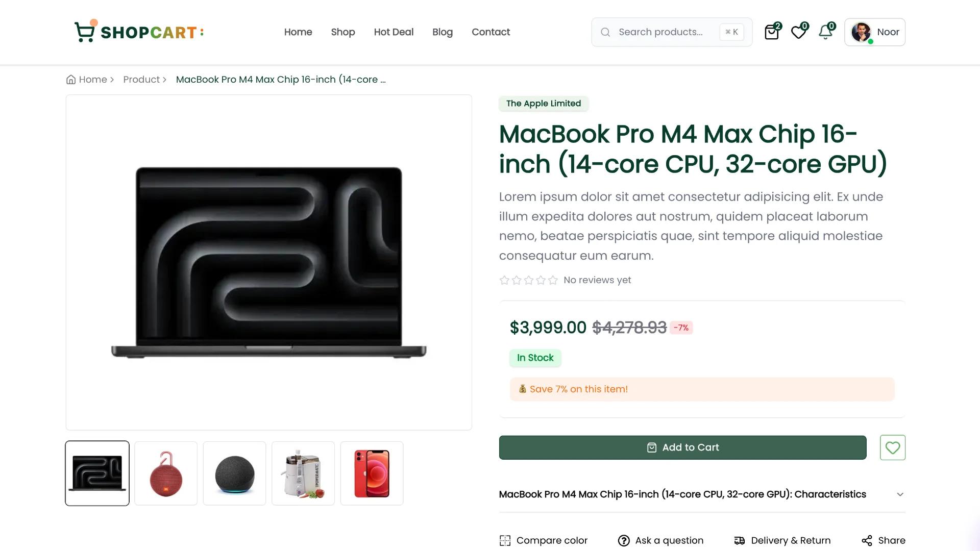Open the cart bag icon
The image size is (980, 551).
pos(771,32)
